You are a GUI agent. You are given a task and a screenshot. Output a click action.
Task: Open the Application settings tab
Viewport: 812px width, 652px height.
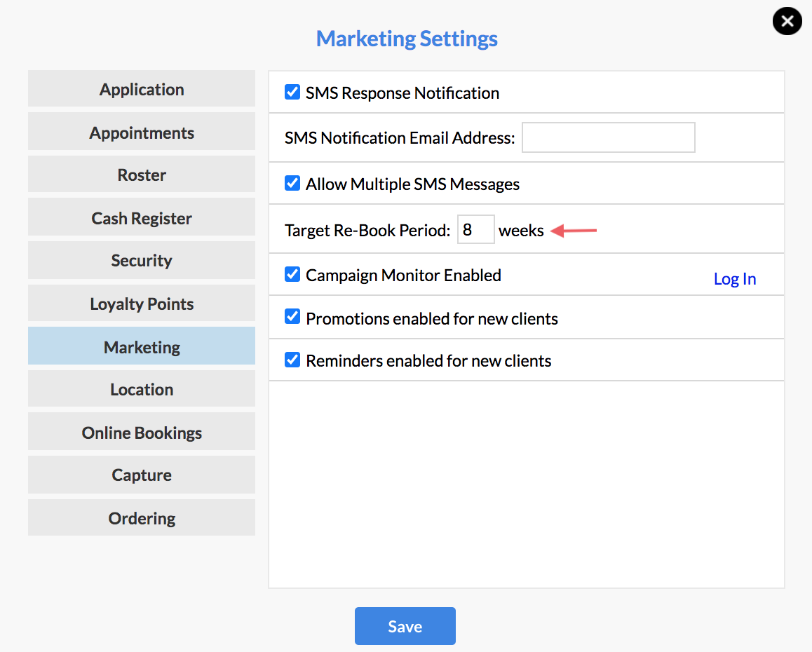(x=142, y=88)
